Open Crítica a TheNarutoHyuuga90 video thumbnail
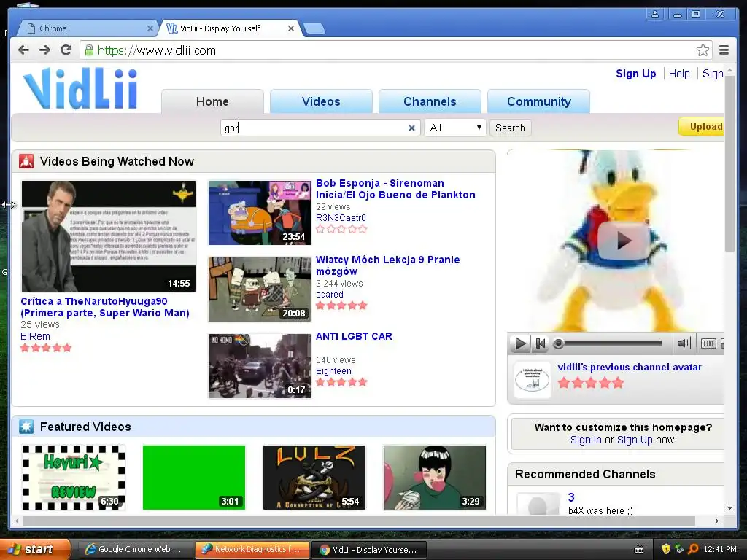Screen dimensions: 747x560 pyautogui.click(x=109, y=236)
